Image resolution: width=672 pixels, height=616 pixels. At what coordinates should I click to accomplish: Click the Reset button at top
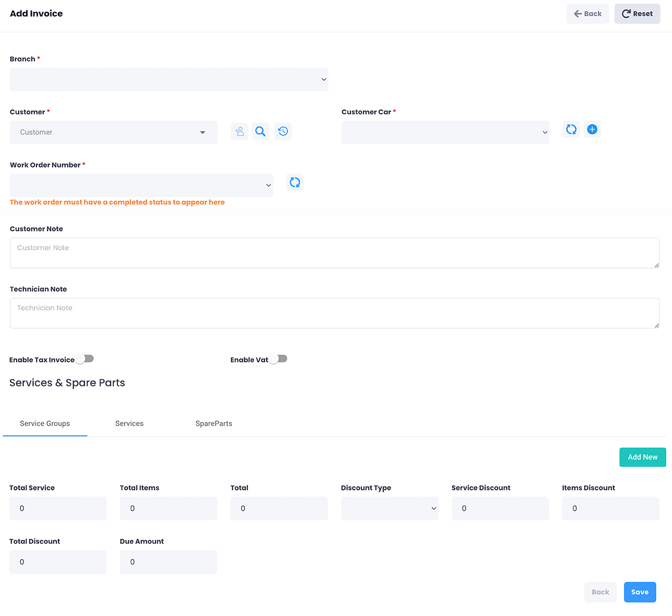[x=637, y=14]
